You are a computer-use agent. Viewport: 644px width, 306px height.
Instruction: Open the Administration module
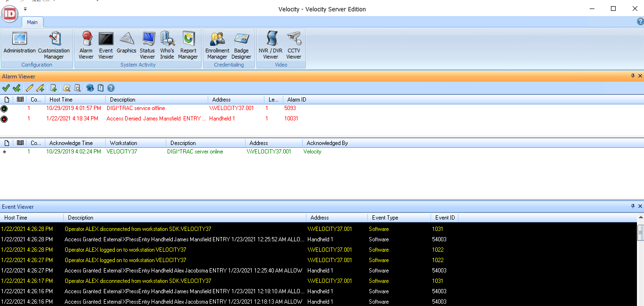(x=19, y=45)
